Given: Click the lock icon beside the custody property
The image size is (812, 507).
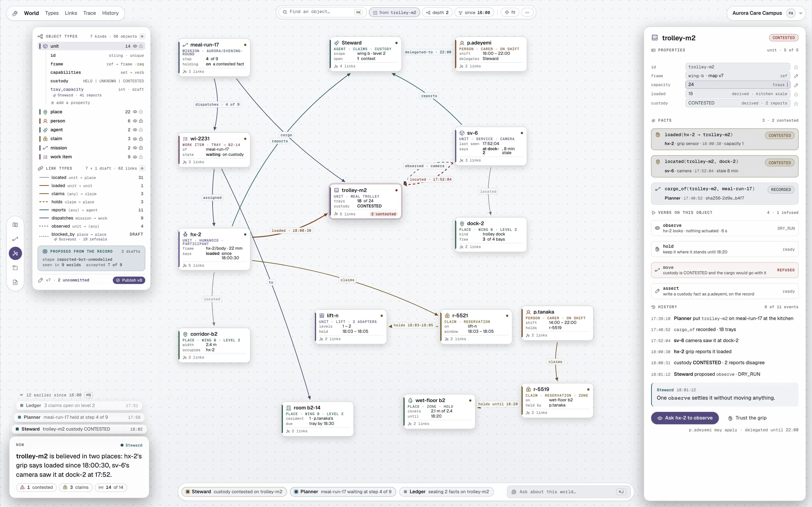Looking at the screenshot, I should click(x=796, y=104).
